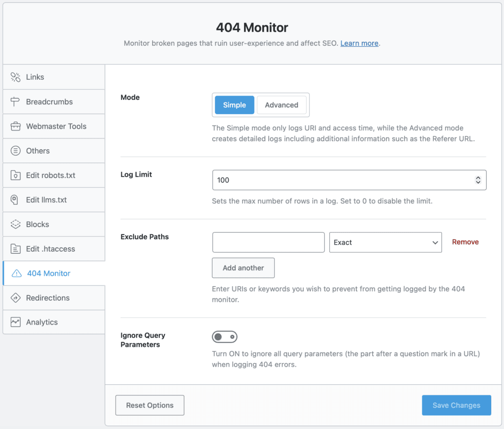
Task: Switch to Advanced mode
Action: [282, 105]
